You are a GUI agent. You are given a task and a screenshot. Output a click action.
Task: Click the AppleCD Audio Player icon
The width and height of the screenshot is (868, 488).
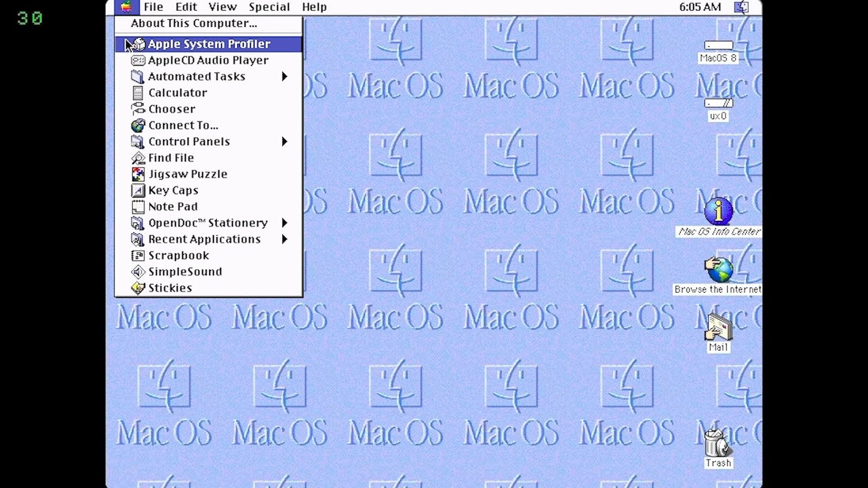[x=138, y=60]
